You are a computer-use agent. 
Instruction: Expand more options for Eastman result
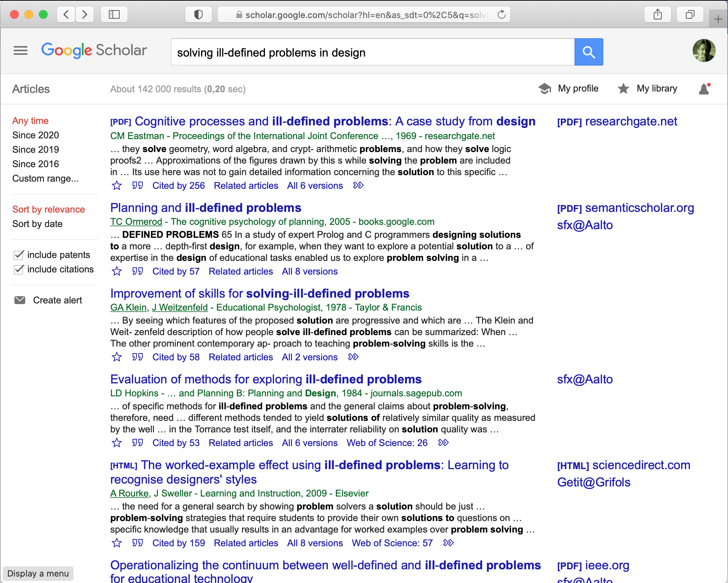358,186
